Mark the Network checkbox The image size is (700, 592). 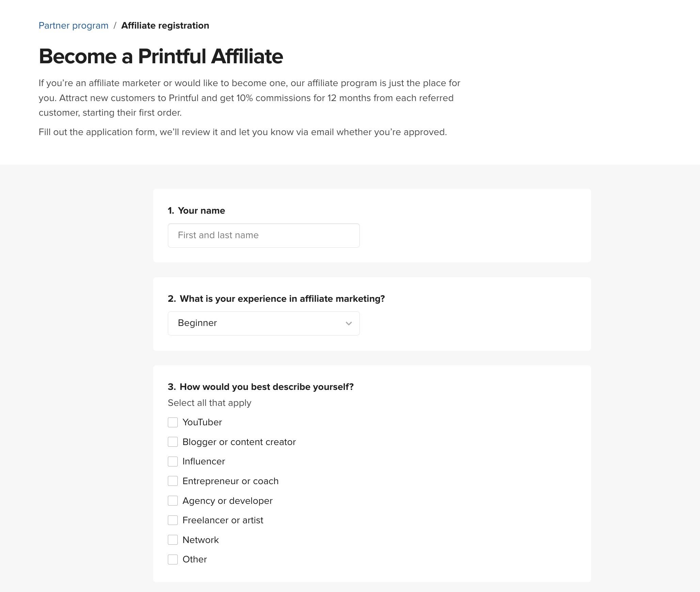pyautogui.click(x=173, y=540)
